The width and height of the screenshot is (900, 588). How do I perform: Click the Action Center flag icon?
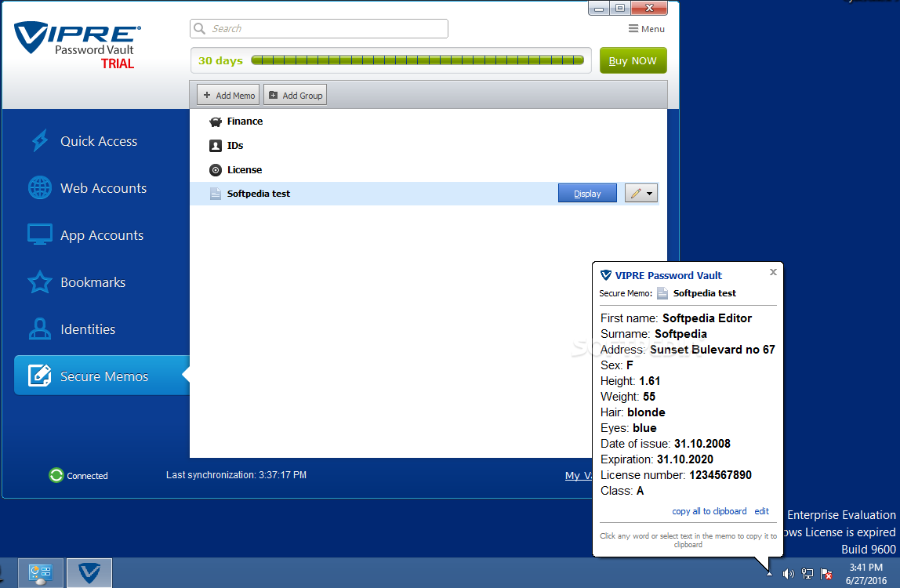pyautogui.click(x=826, y=574)
